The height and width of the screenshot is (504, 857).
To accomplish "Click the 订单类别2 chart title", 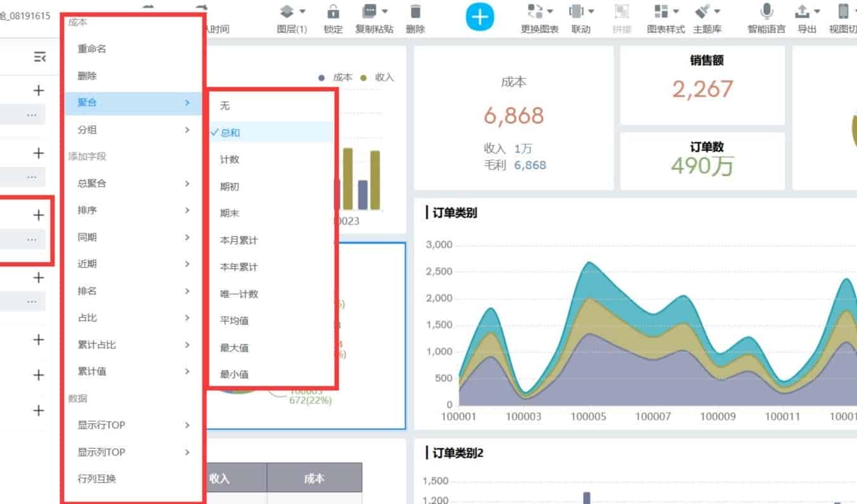I will tap(457, 453).
